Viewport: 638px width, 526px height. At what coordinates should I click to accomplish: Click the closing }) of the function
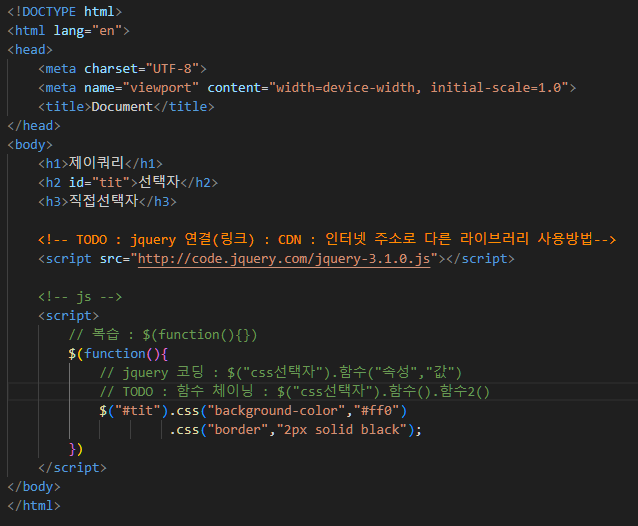[x=76, y=449]
